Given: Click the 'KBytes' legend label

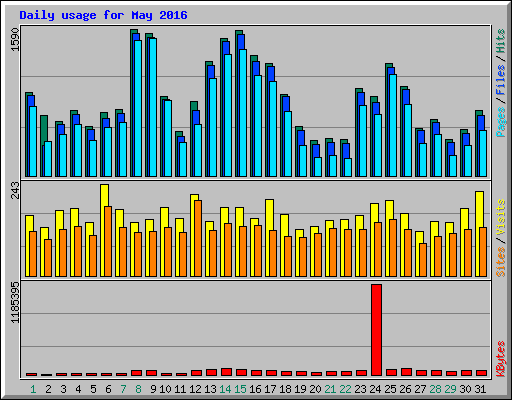Looking at the screenshot, I should 501,359.
